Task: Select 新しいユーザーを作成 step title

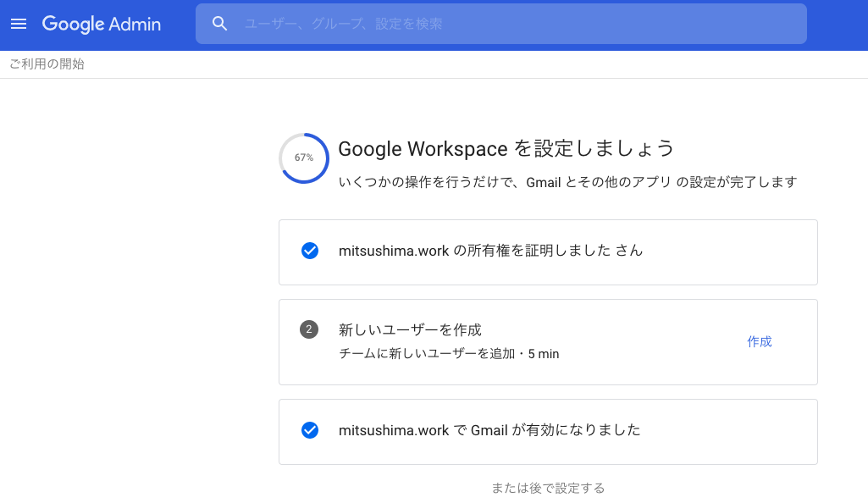Action: [x=410, y=329]
